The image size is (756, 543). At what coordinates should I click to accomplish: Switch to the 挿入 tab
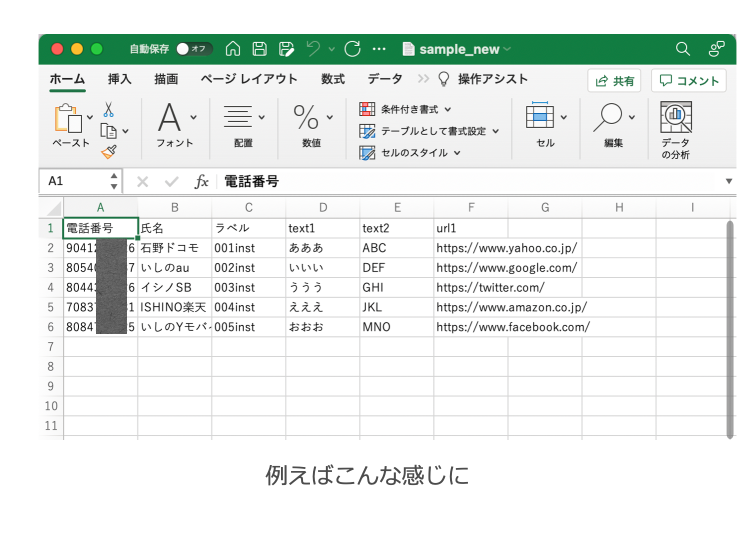[x=119, y=79]
